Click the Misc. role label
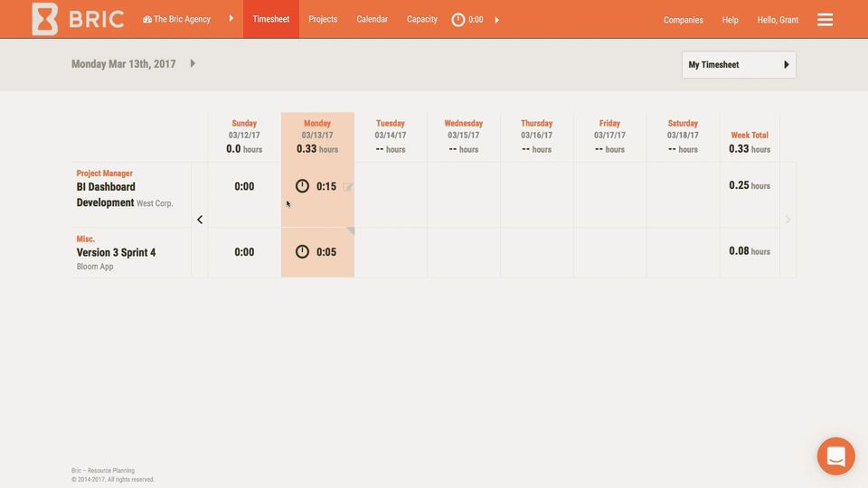This screenshot has width=868, height=488. click(x=86, y=239)
